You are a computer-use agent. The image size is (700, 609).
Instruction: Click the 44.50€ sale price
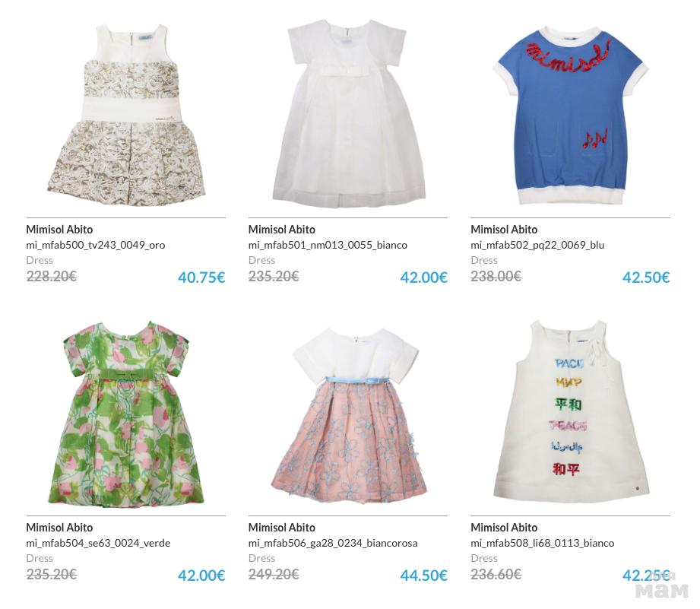[423, 575]
